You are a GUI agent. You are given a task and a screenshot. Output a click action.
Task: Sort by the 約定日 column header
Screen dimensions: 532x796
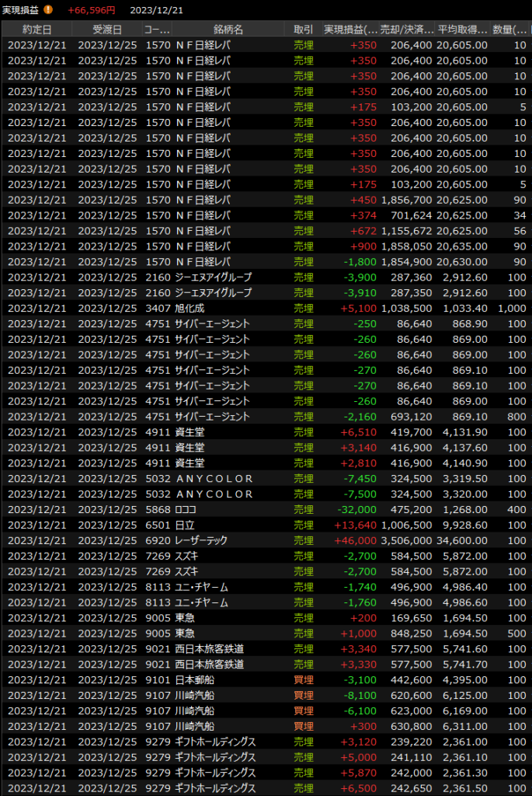(x=37, y=30)
